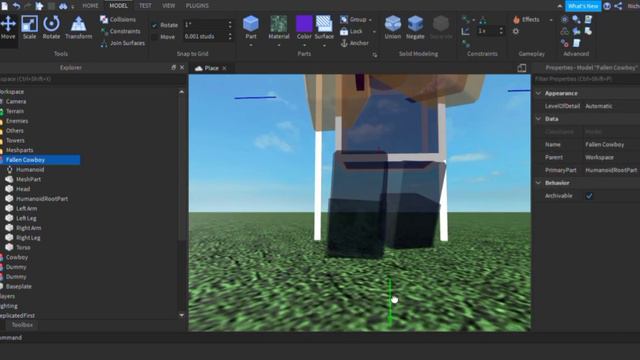Toggle the Archivable checkbox
640x360 pixels.
click(589, 196)
